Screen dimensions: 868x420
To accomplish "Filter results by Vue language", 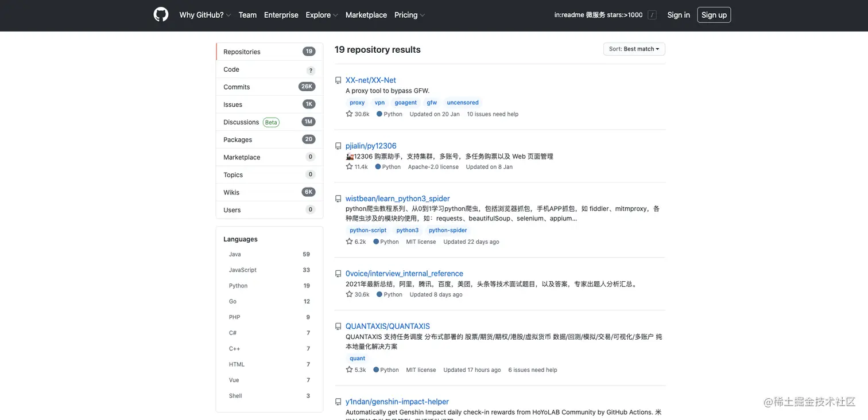I will tap(269, 380).
